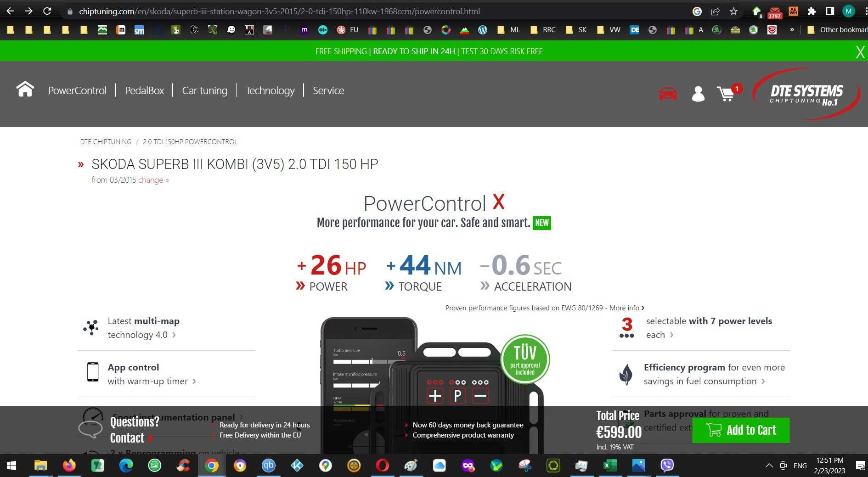Open the SK bookmarks folder

tap(576, 30)
